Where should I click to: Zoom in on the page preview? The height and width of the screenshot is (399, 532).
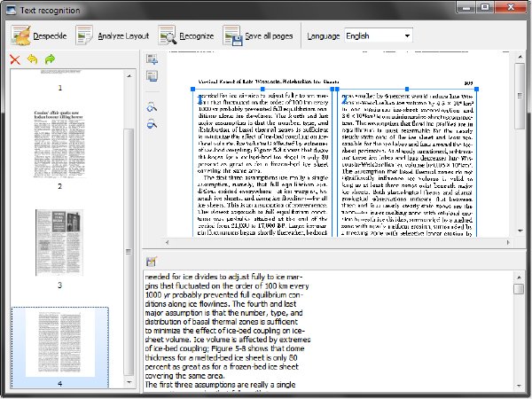(x=152, y=107)
